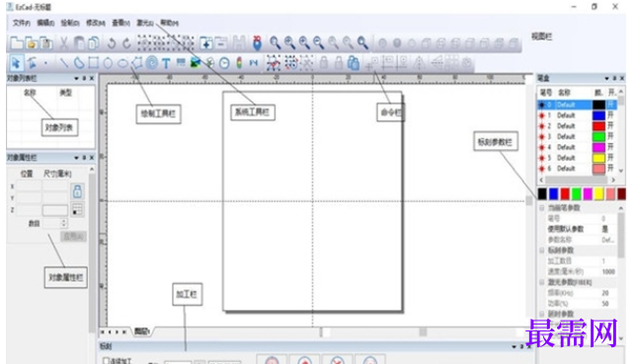
Task: Select the Node edit tool
Action: 32,63
